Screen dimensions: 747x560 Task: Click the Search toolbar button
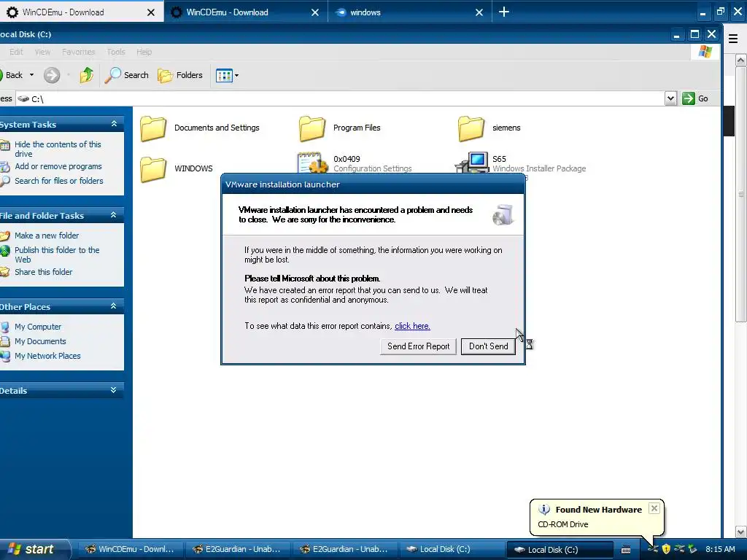tap(126, 75)
